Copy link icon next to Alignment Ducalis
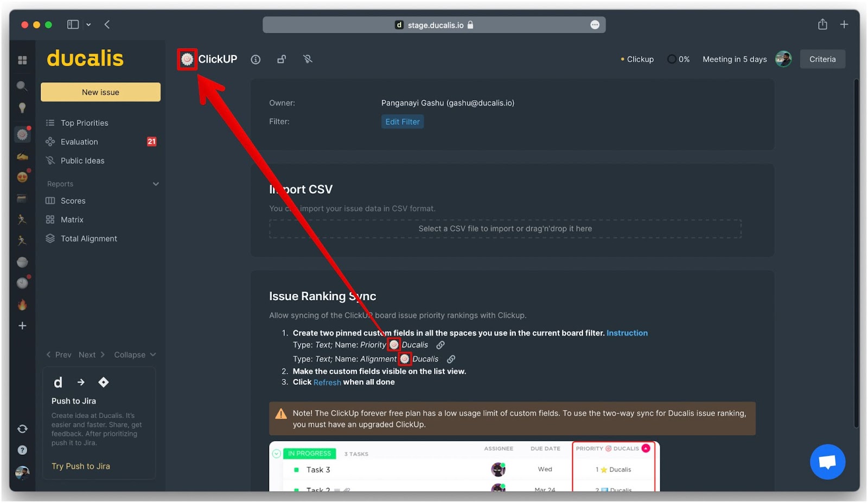Screen dimensions: 868x503 point(451,359)
